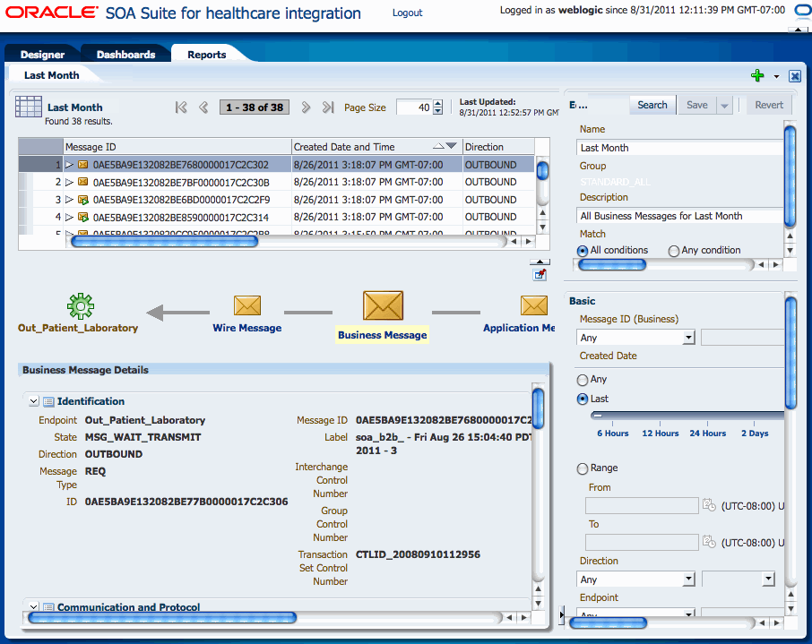Open the To date calendar icon

[709, 542]
